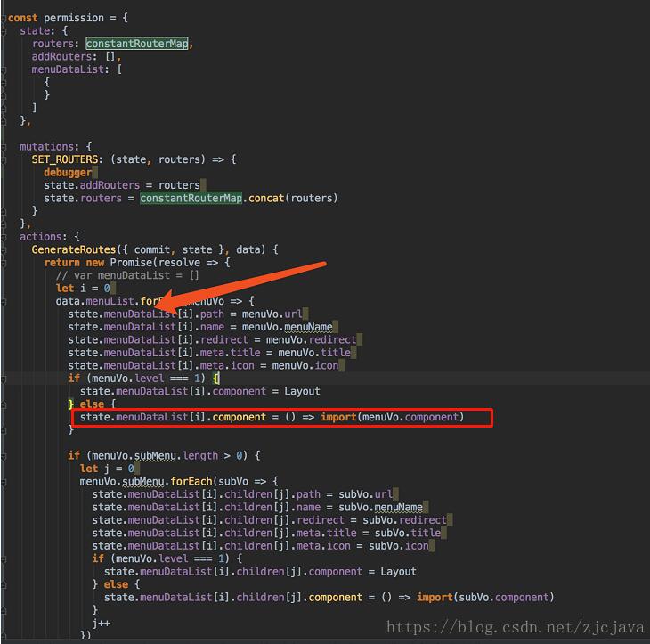The height and width of the screenshot is (644, 650).
Task: Click 'state.addRouters = routers' line
Action: (x=122, y=185)
